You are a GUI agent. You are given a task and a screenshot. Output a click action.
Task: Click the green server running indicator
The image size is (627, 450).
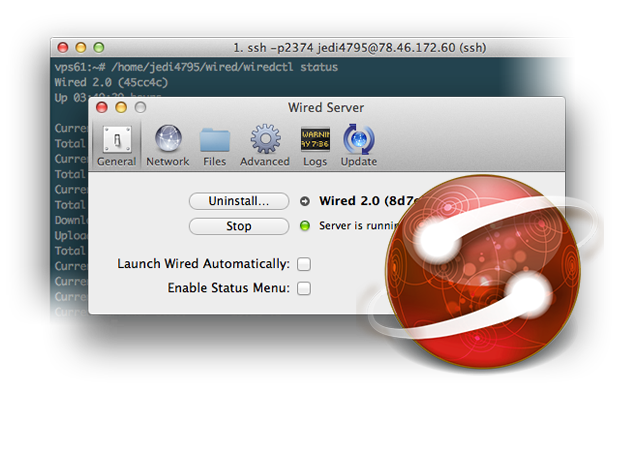coord(305,226)
